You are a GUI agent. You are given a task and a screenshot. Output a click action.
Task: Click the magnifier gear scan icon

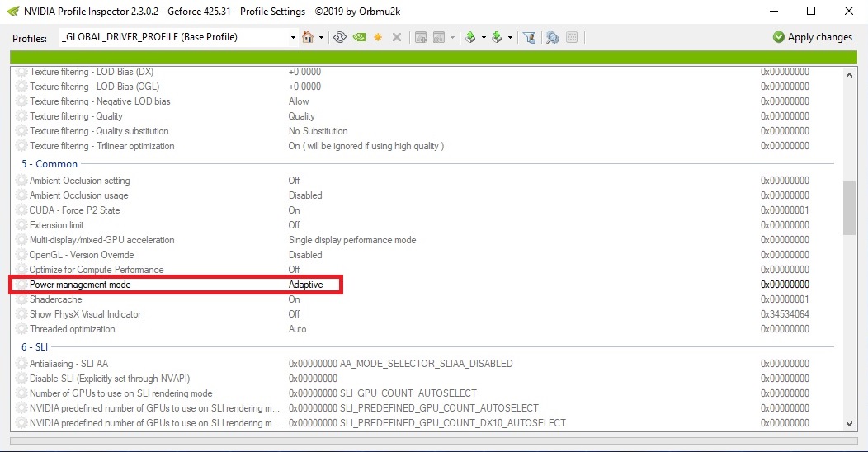click(553, 37)
